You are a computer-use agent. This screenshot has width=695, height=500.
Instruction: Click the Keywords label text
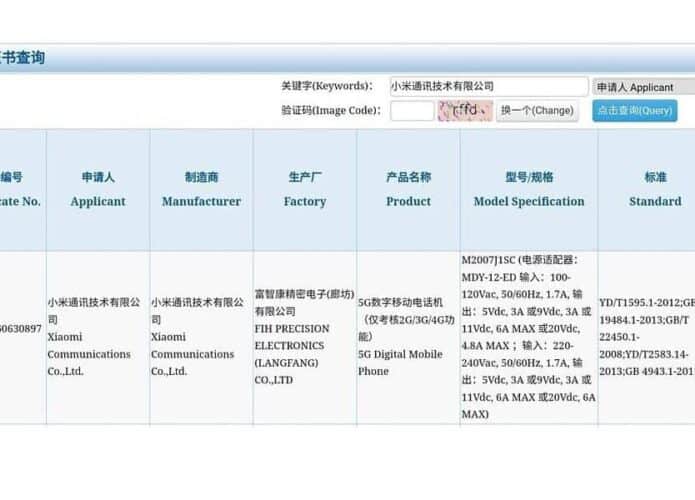(x=327, y=86)
